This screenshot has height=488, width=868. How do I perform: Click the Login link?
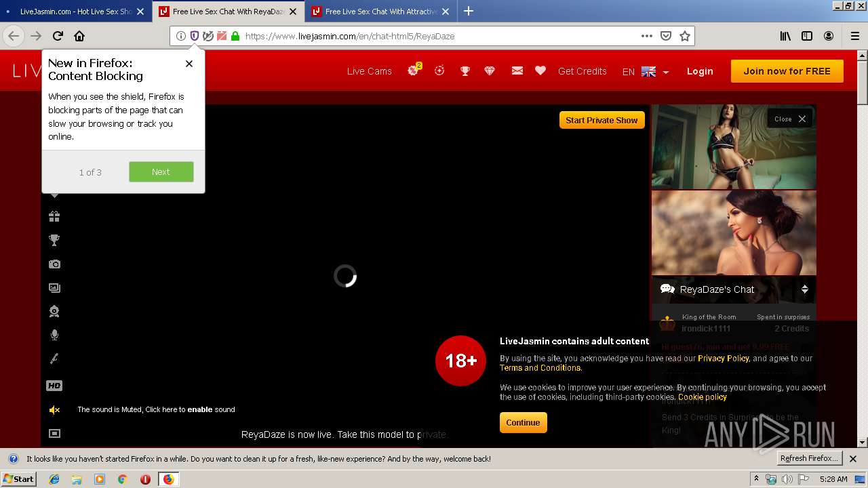(x=700, y=71)
